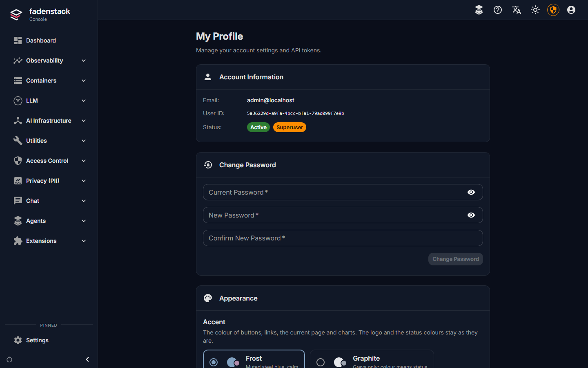Collapse the sidebar with the left chevron

tap(87, 359)
